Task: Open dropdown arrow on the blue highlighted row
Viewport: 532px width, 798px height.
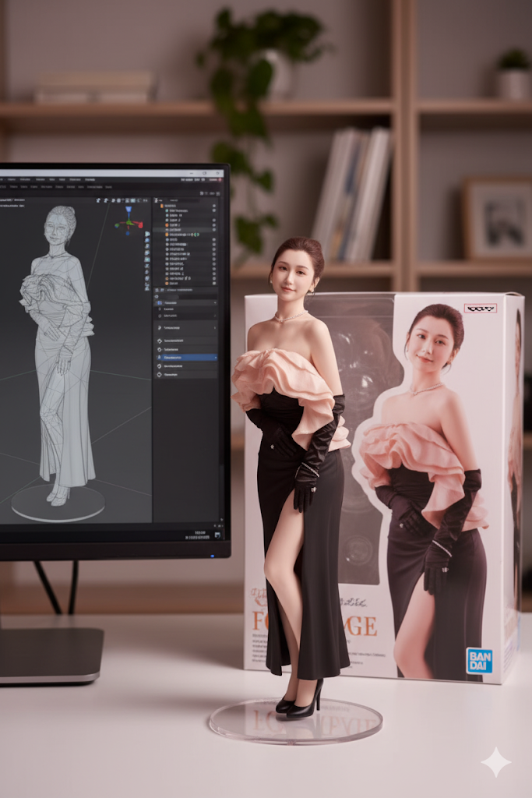Action: click(216, 357)
